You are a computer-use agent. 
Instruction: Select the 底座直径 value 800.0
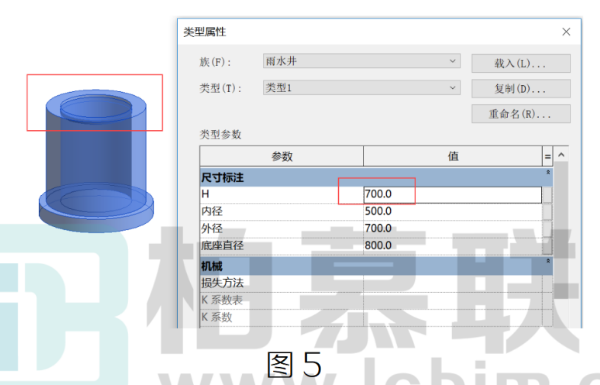(x=452, y=245)
